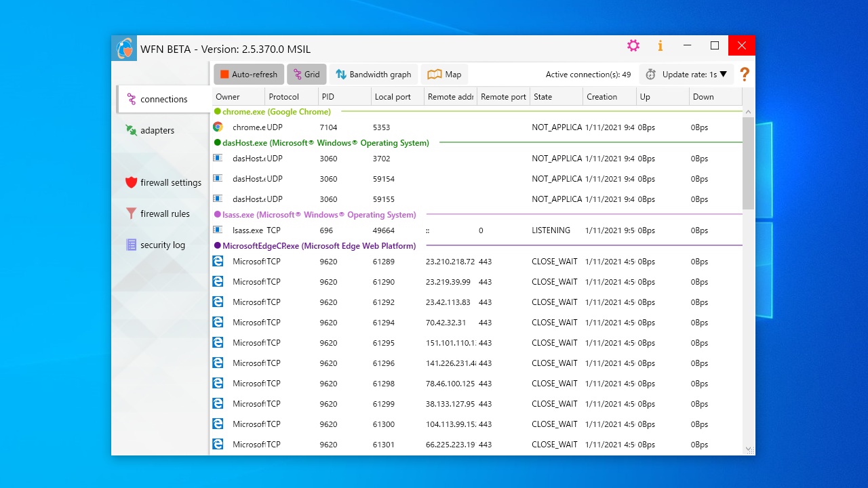Viewport: 868px width, 488px height.
Task: Select remote address 23.210.218.72
Action: [450, 262]
